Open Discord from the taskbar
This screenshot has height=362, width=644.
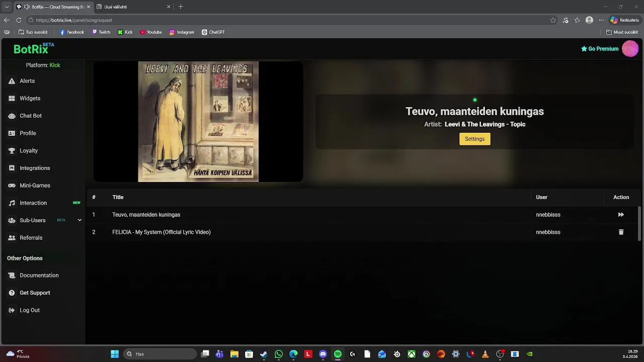point(323,354)
